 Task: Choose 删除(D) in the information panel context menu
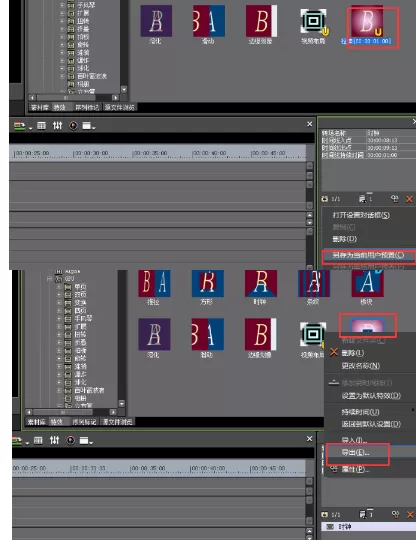pos(344,239)
